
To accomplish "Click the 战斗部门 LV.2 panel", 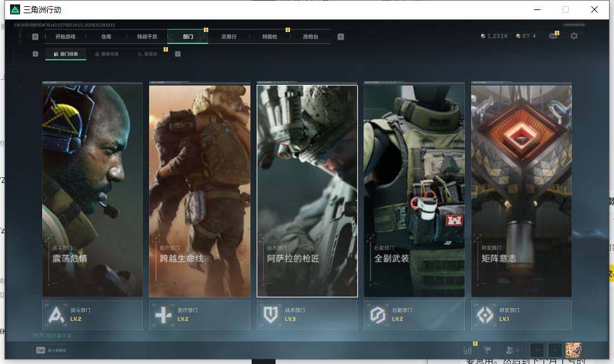I will click(x=92, y=315).
